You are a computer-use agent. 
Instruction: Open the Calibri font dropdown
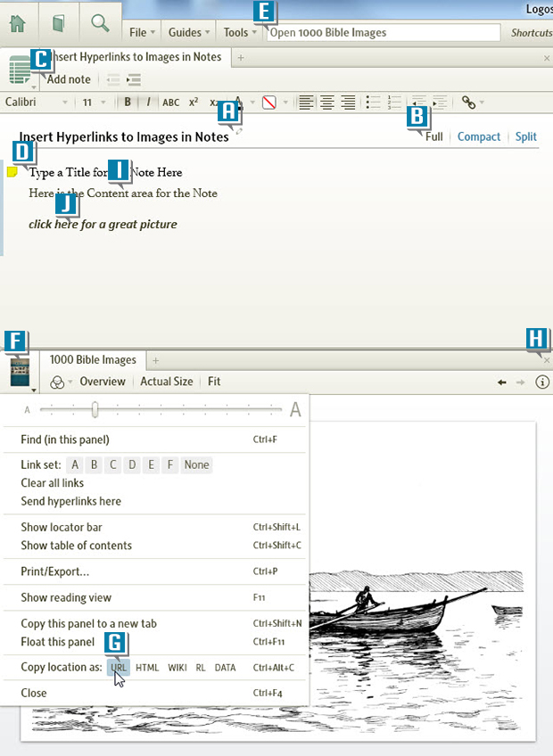pos(36,103)
